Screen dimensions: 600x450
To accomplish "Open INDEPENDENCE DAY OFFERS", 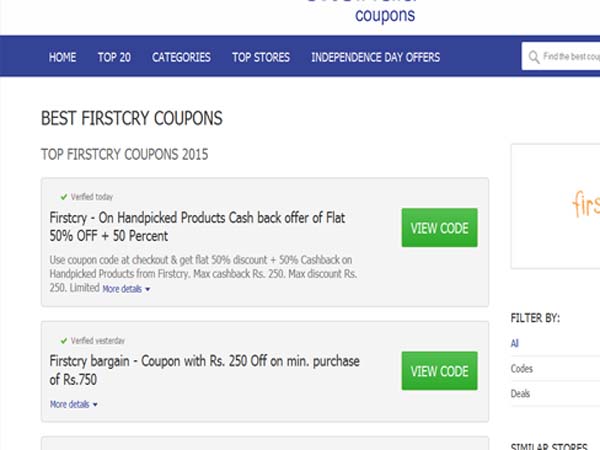I will pos(375,57).
